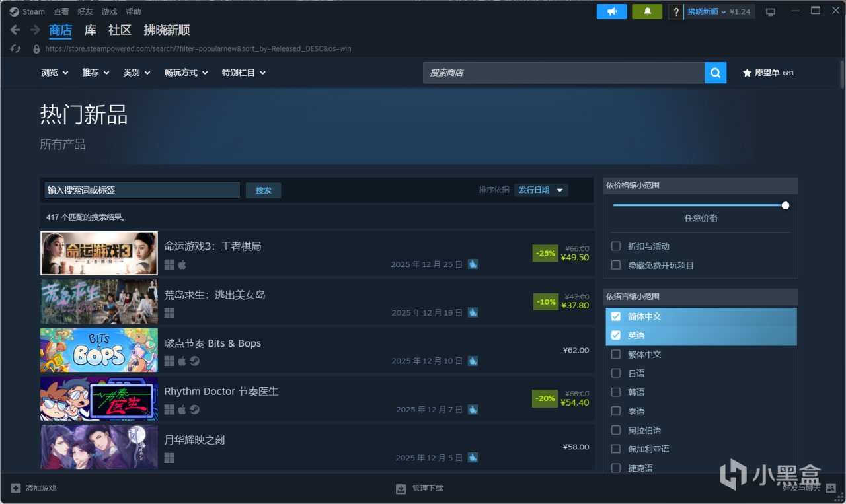The width and height of the screenshot is (846, 504).
Task: Click thumbs-up review icon for 命运游戏3
Action: [473, 264]
